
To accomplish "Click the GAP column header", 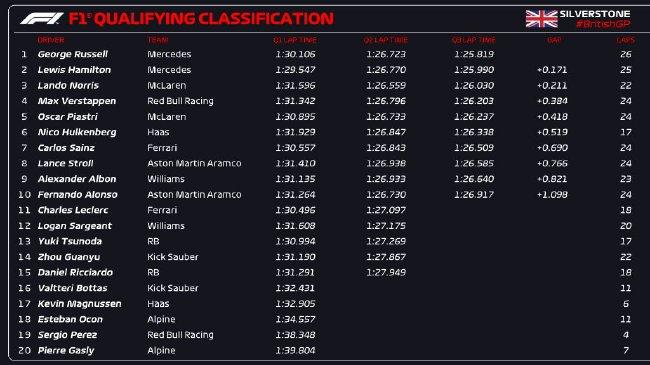I will click(x=554, y=40).
